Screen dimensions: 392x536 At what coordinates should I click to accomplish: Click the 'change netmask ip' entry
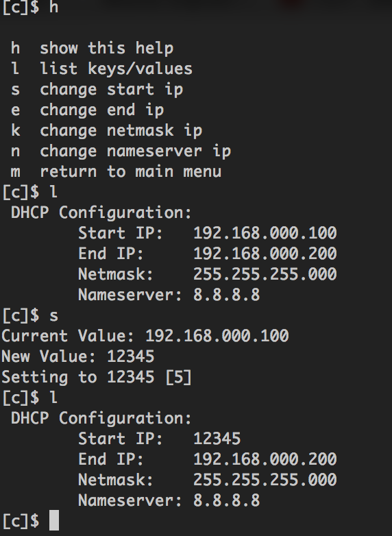[x=107, y=131]
